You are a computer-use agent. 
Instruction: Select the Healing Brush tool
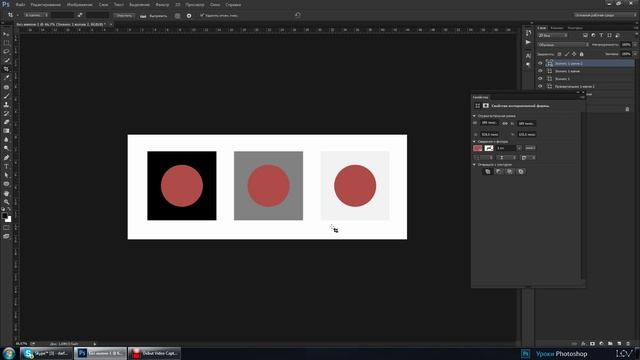pos(6,87)
